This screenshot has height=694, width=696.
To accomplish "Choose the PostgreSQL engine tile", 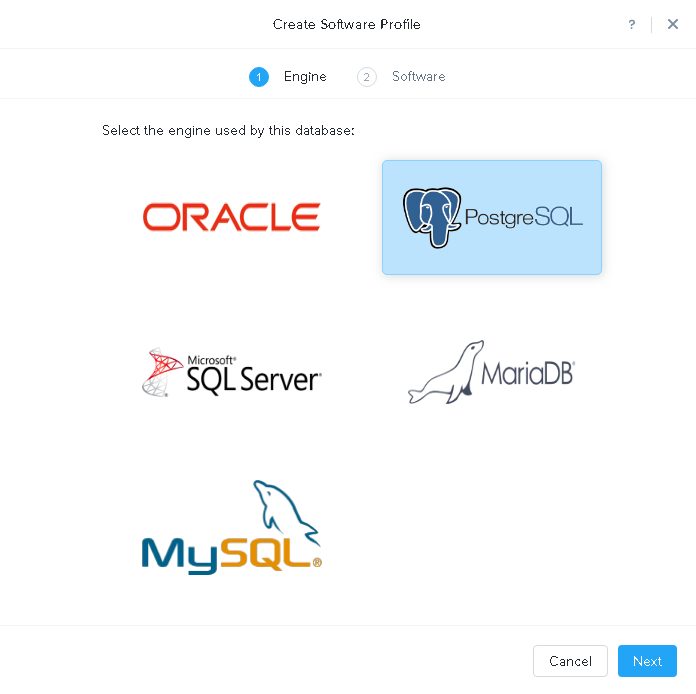I will (492, 217).
